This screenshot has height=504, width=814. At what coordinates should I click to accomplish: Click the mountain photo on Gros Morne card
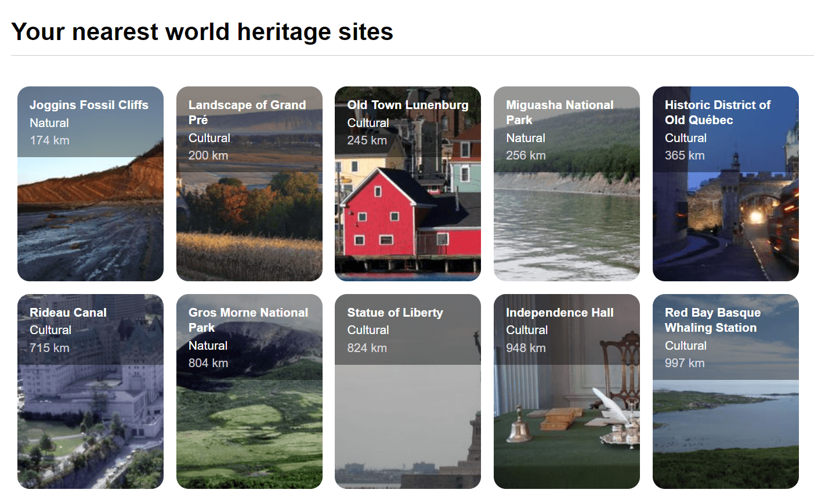tap(249, 429)
